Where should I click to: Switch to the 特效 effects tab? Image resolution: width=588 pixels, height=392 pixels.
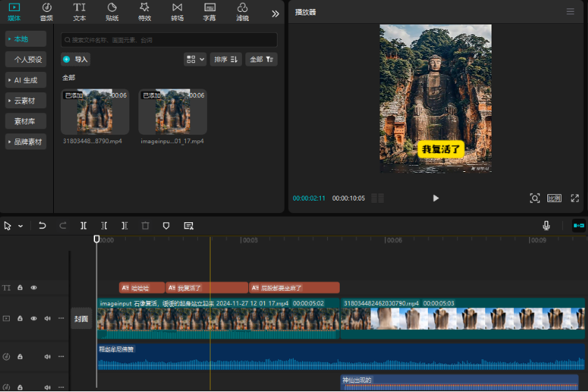tap(144, 12)
